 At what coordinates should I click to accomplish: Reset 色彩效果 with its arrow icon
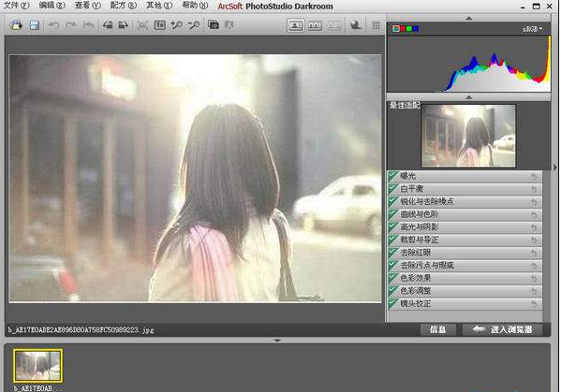coord(534,279)
